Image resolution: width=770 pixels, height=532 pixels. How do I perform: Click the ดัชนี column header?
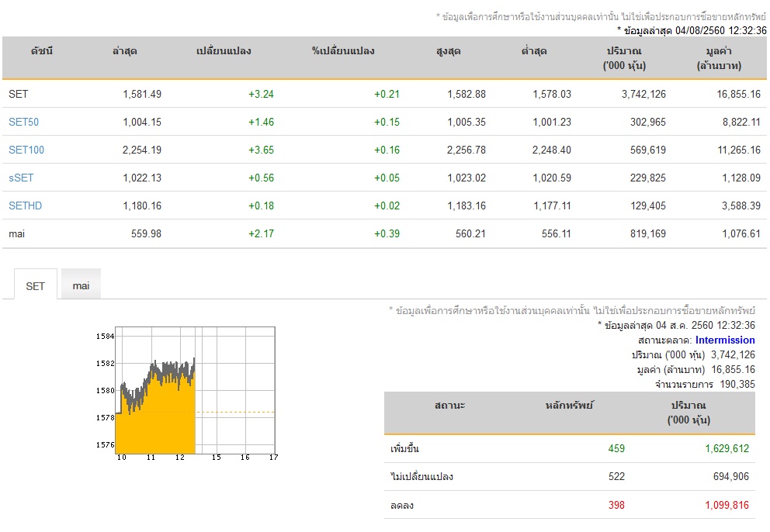click(x=42, y=51)
